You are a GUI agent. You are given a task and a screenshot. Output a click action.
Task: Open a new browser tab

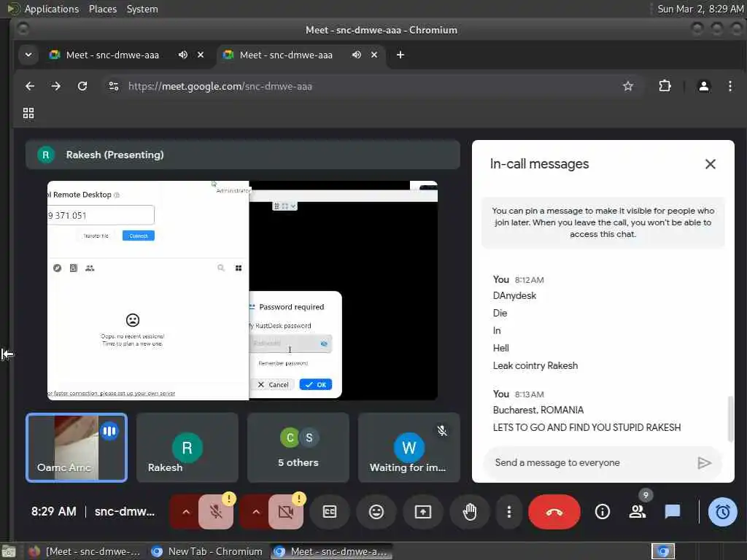[x=400, y=55]
